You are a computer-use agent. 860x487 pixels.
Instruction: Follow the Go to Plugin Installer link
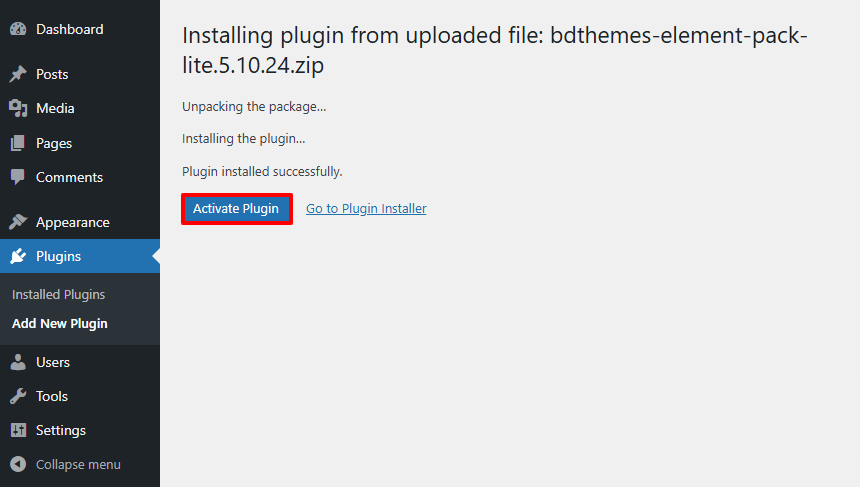pos(366,209)
